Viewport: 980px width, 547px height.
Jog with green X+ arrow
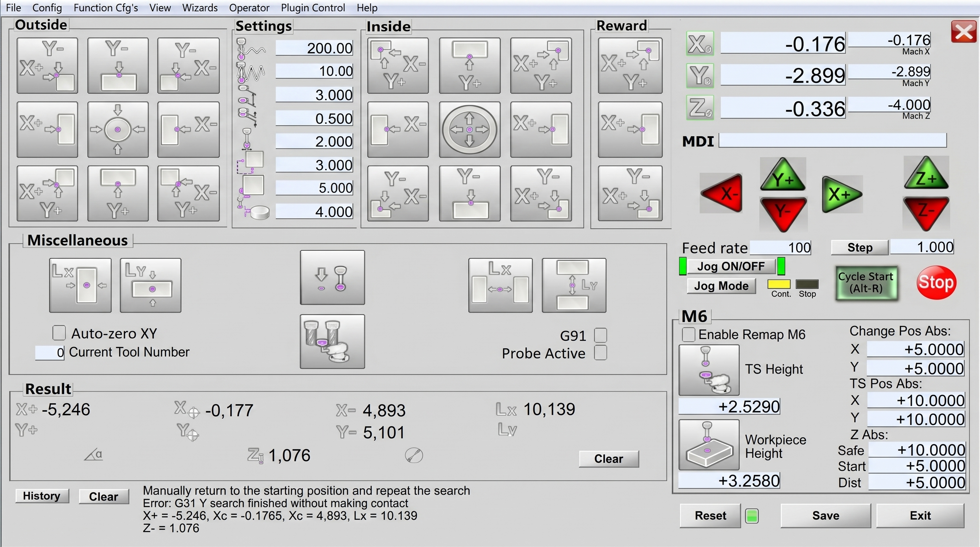[x=842, y=194]
